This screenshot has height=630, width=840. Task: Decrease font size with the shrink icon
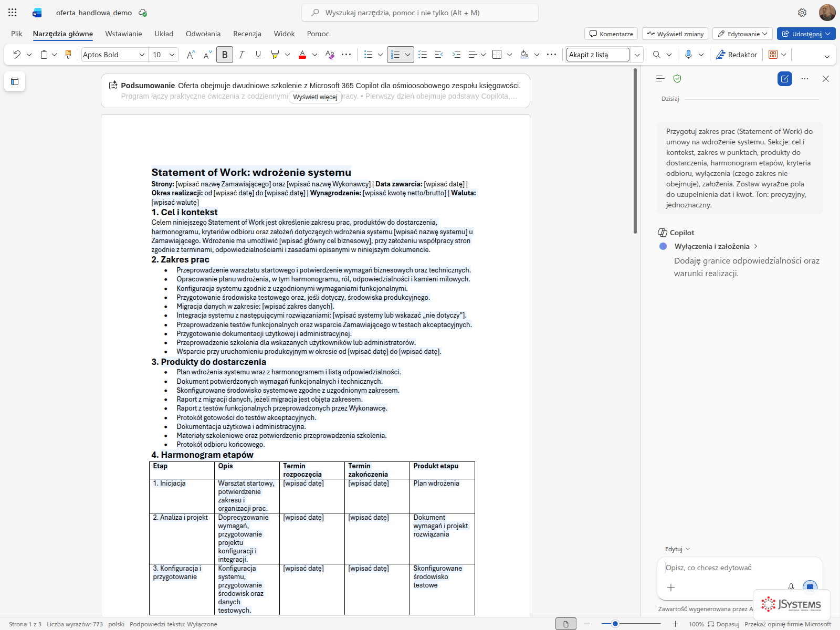(207, 55)
